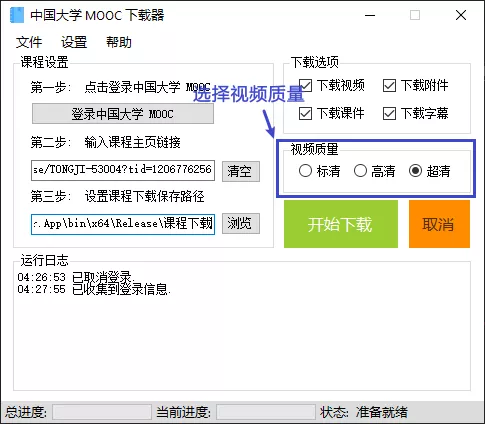485x424 pixels.
Task: Minimize the MOOC downloader window
Action: click(x=370, y=15)
